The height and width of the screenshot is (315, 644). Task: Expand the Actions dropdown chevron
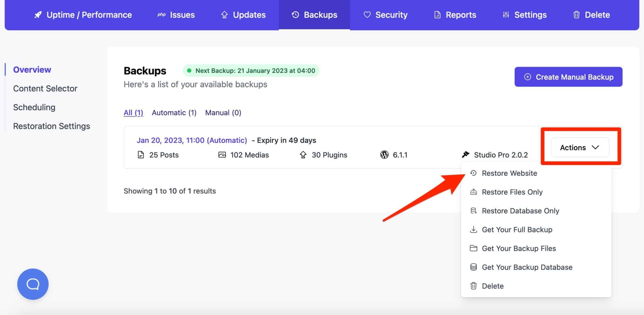(595, 147)
